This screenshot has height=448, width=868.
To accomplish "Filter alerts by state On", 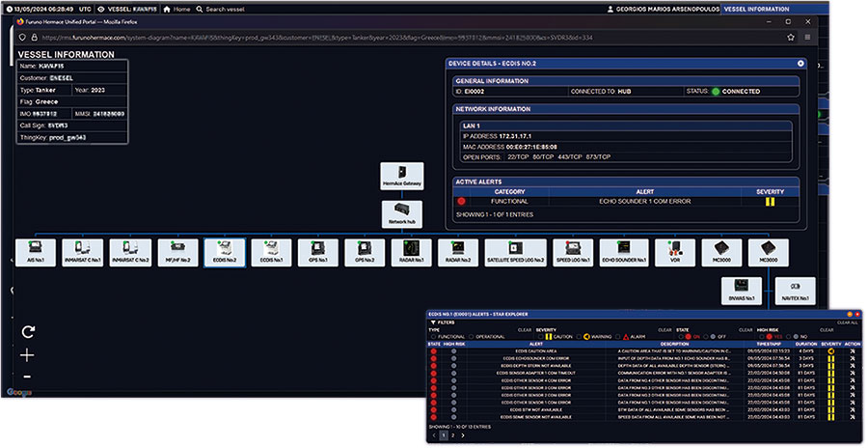I will pos(681,337).
